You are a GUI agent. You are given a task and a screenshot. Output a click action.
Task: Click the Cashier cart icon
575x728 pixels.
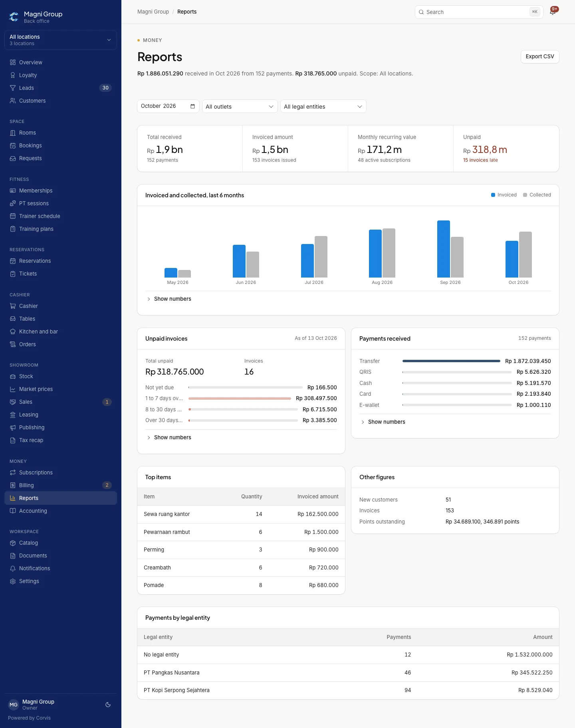tap(13, 306)
